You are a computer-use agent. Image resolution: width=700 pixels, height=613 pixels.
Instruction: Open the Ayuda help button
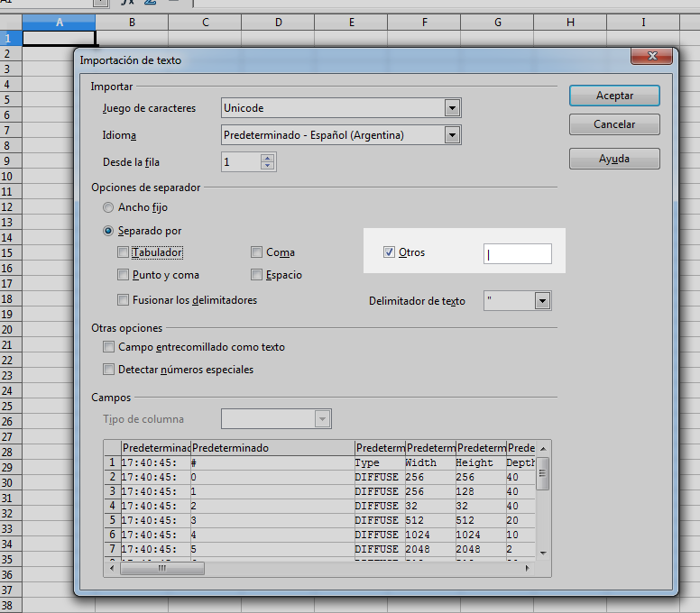(x=614, y=159)
